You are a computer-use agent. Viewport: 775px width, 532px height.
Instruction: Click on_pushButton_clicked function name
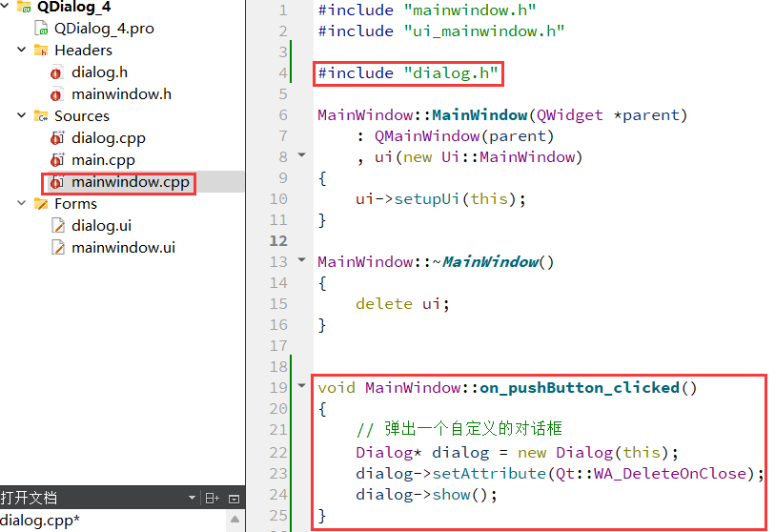(580, 388)
